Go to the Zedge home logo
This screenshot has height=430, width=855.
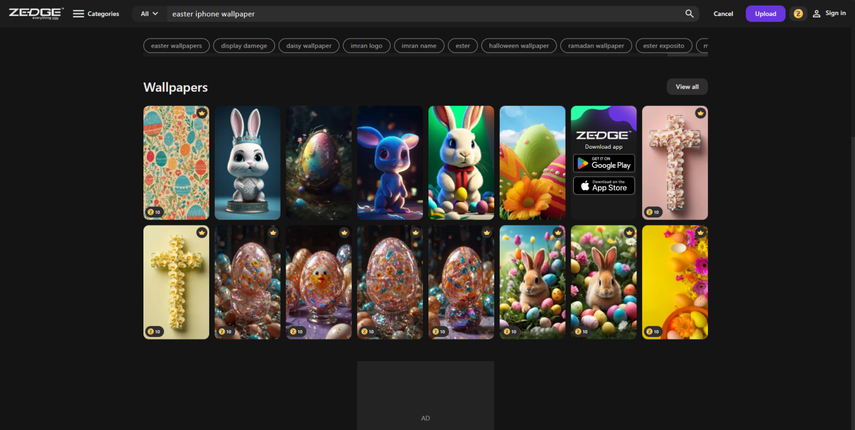pos(36,13)
